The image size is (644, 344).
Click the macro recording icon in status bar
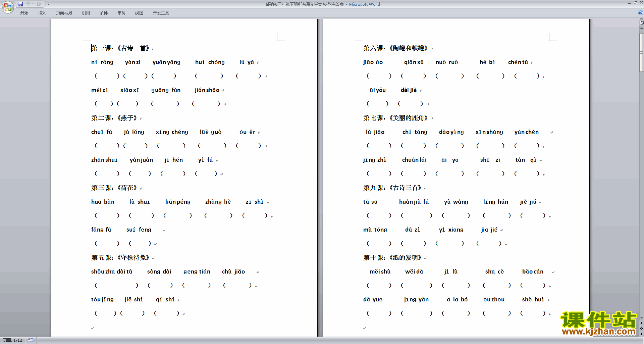click(31, 340)
